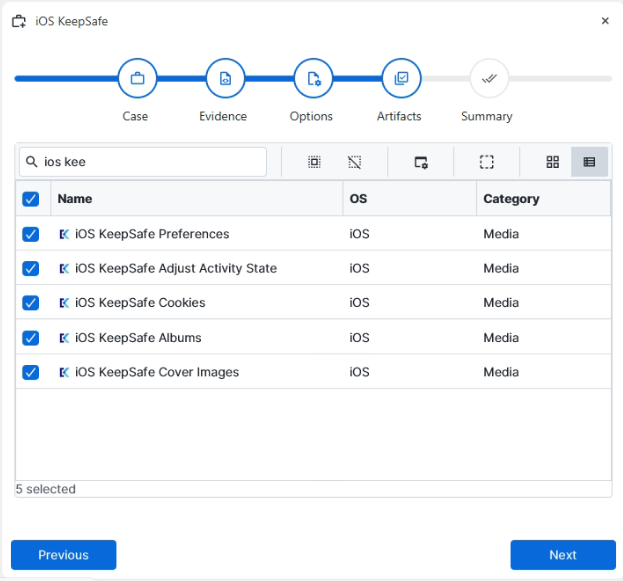Close the iOS KeepSafe dialog
The height and width of the screenshot is (581, 623).
pyautogui.click(x=605, y=21)
